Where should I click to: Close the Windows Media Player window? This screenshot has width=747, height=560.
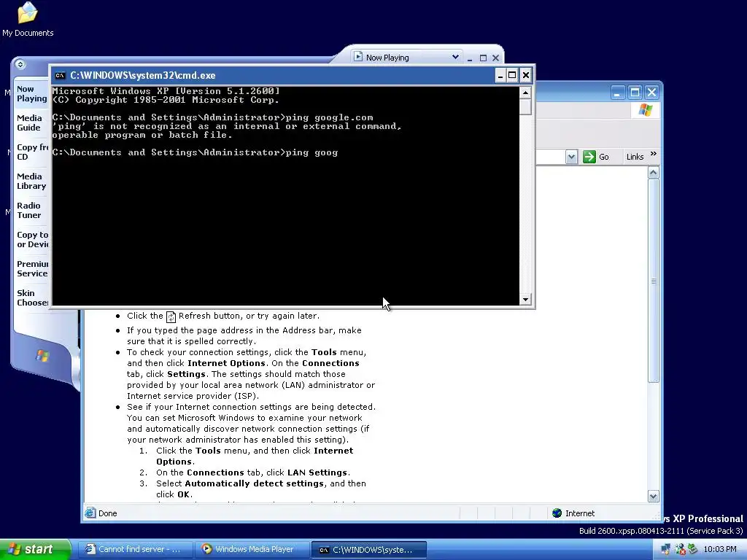pyautogui.click(x=495, y=58)
